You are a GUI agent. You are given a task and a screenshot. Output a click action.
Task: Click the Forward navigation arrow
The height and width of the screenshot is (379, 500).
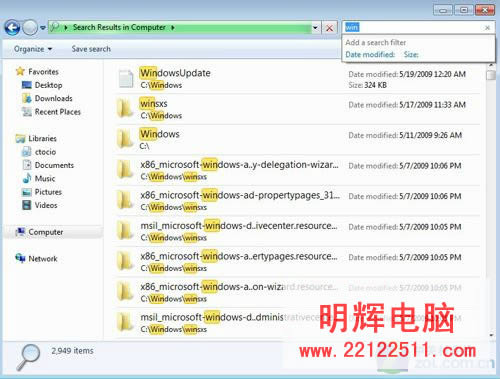click(x=30, y=28)
